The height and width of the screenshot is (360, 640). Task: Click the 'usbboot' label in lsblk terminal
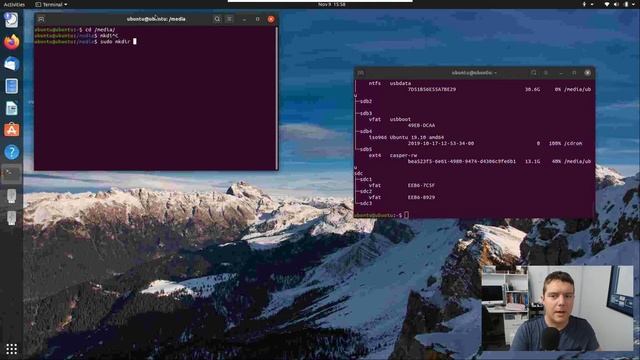coord(400,120)
